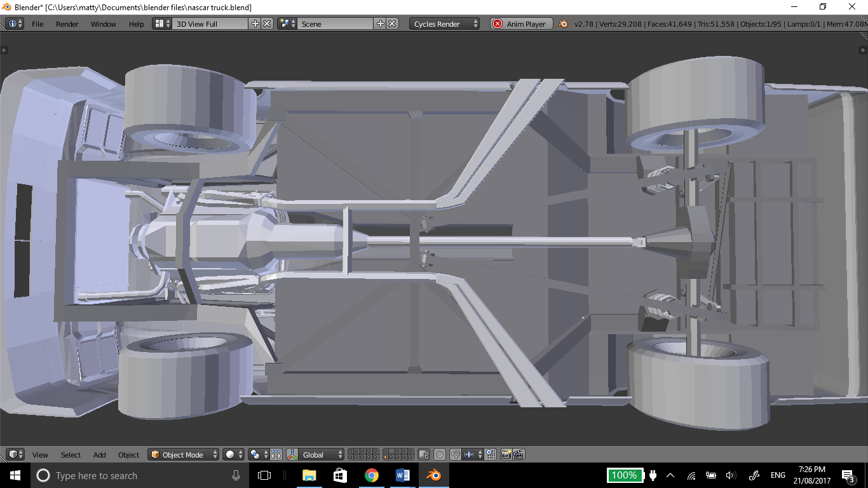868x488 pixels.
Task: Browse scenes with the scene icon
Action: tap(287, 24)
